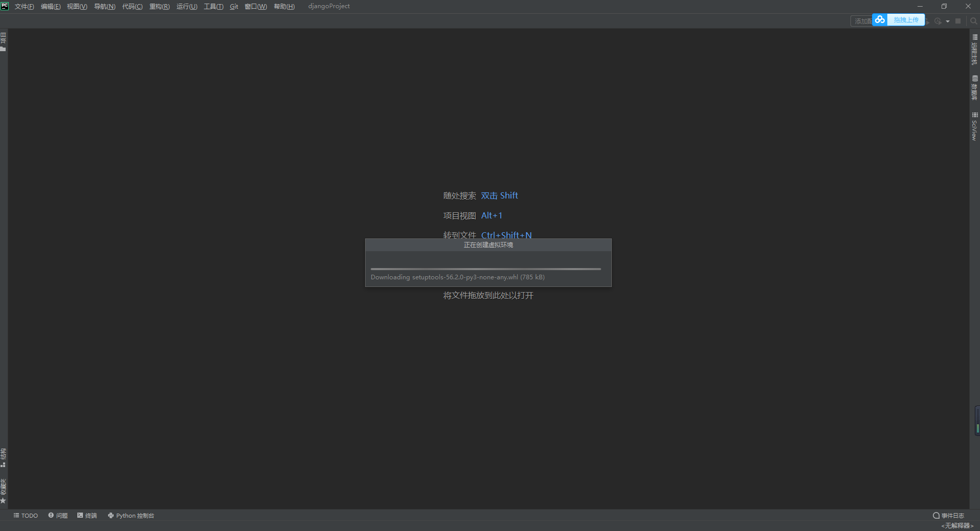Open the 编辑(E) menu
The image size is (980, 531).
51,7
